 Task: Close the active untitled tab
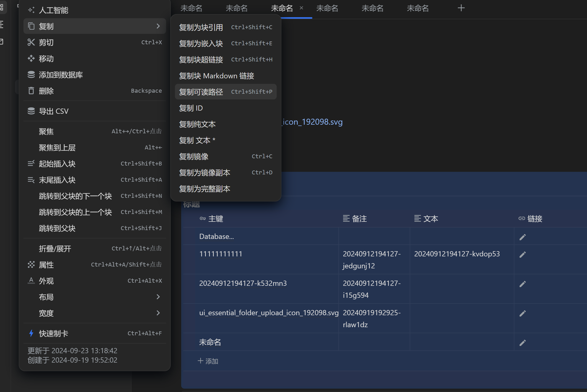click(301, 8)
